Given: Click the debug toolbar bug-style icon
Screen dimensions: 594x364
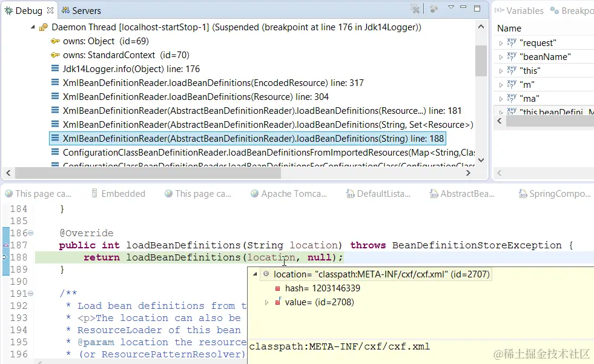Looking at the screenshot, I should point(434,8).
